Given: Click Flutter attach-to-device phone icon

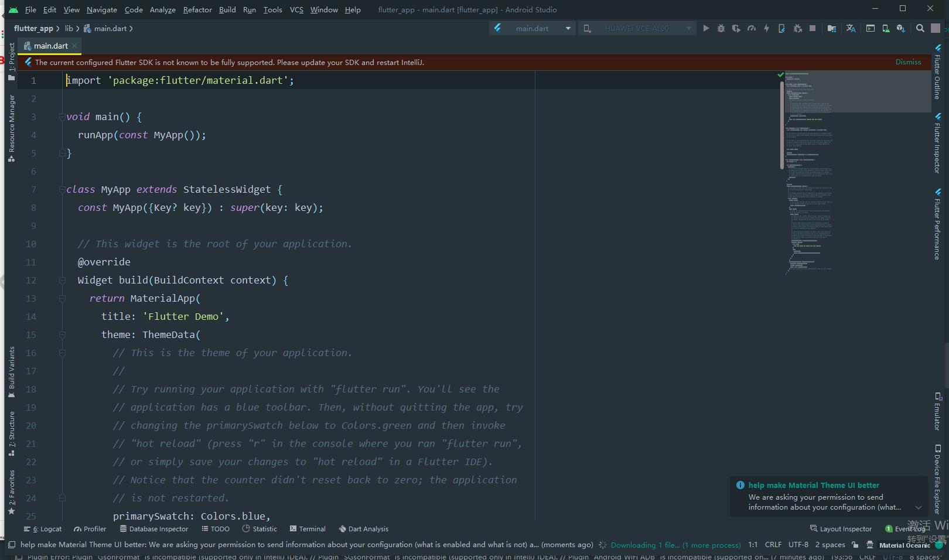Looking at the screenshot, I should (781, 28).
